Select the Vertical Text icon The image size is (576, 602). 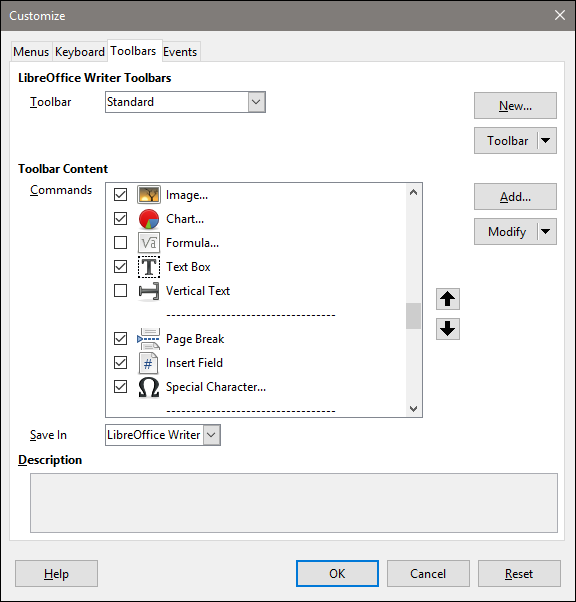pos(149,291)
